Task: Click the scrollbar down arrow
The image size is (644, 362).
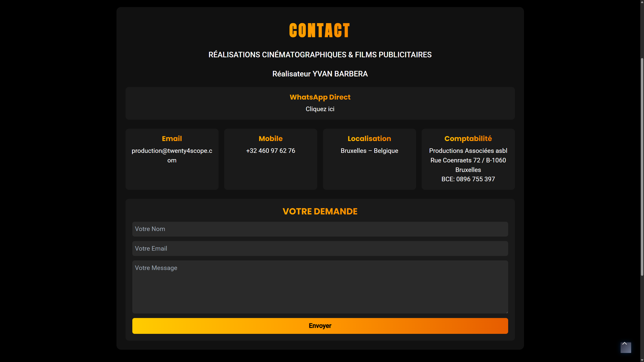Action: click(x=642, y=360)
